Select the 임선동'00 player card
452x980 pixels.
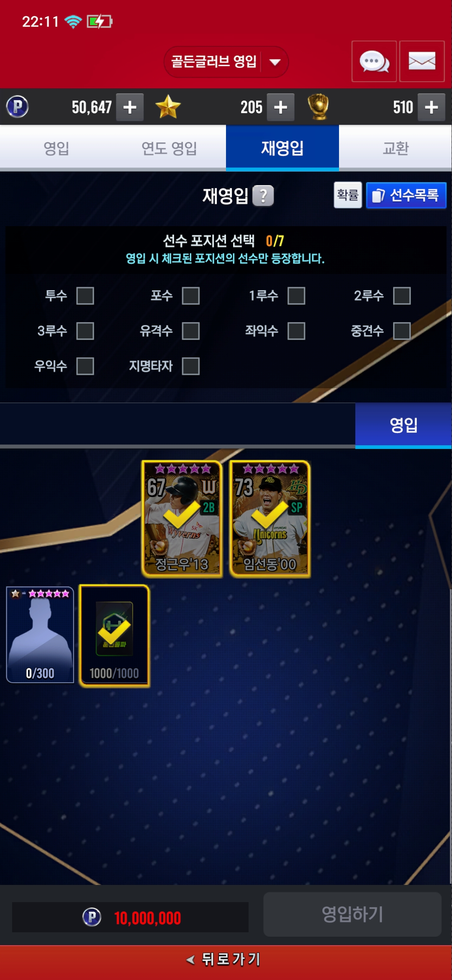coord(270,519)
